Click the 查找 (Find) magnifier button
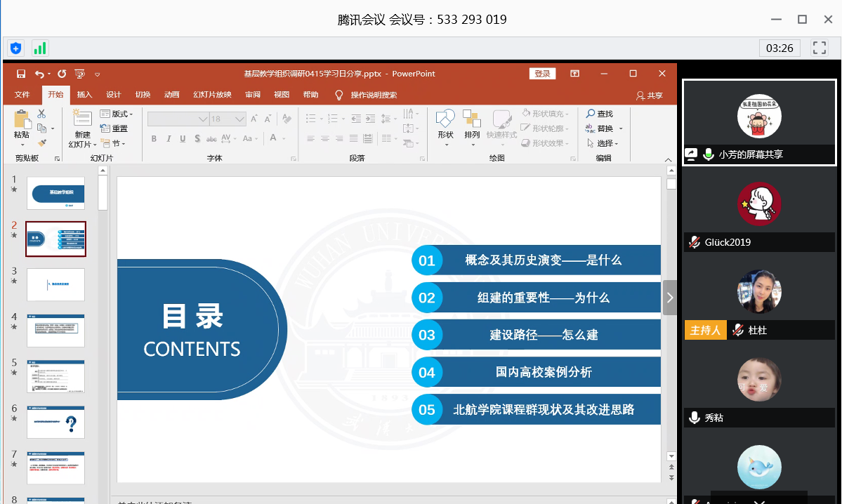Screen dimensions: 842x504 600,114
